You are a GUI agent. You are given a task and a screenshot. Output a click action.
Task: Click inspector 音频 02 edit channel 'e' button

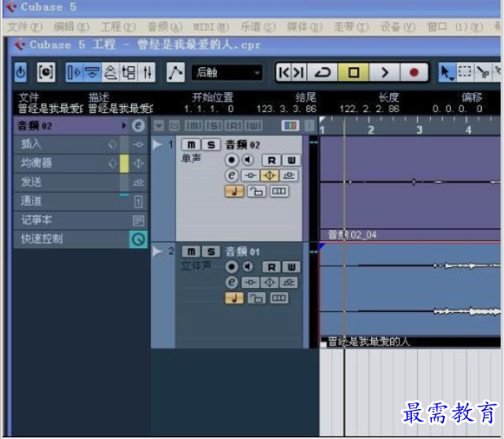138,125
